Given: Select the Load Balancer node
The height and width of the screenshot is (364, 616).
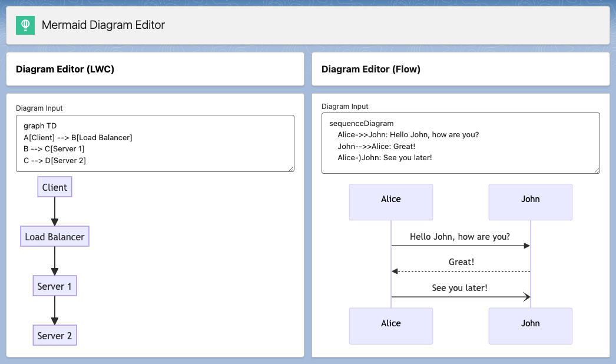Looking at the screenshot, I should coord(55,236).
